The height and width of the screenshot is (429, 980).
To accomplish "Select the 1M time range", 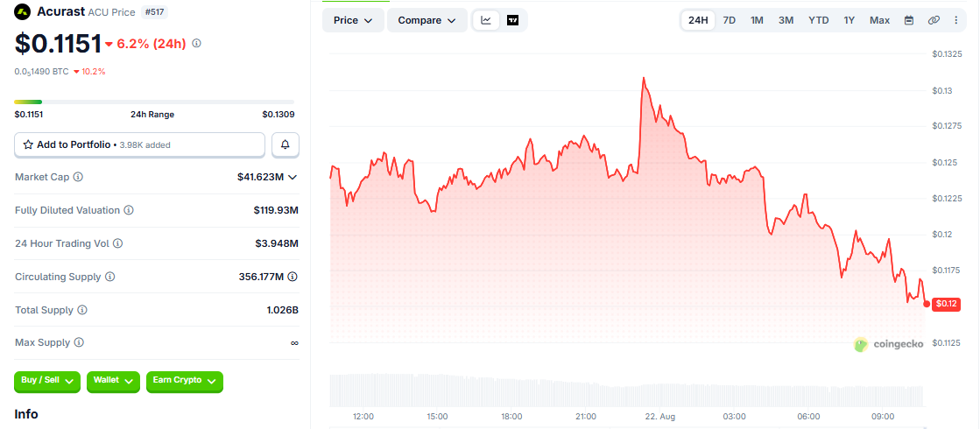I will tap(757, 20).
